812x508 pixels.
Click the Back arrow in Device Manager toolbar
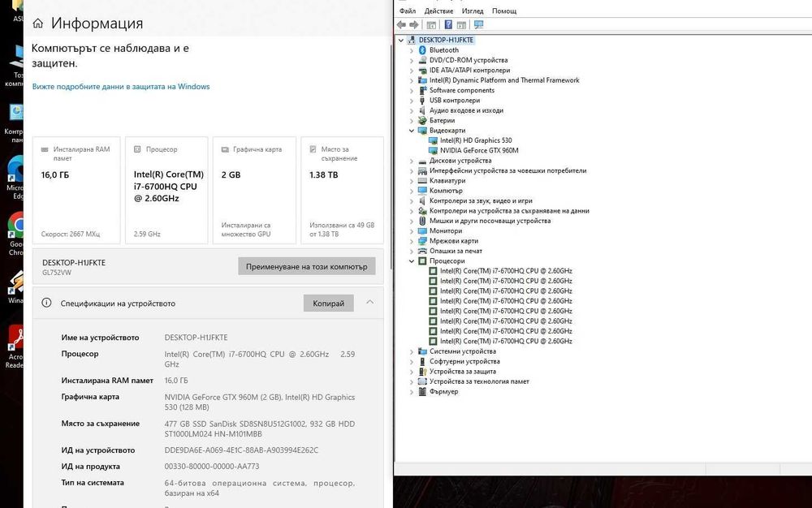click(x=401, y=24)
